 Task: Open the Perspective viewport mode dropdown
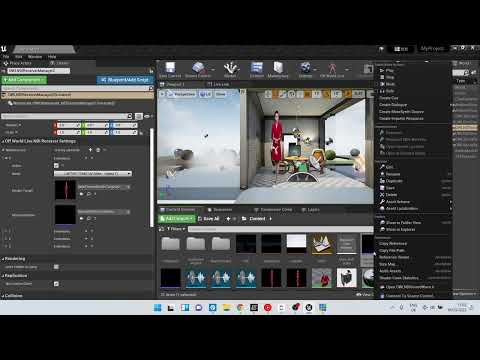point(182,94)
